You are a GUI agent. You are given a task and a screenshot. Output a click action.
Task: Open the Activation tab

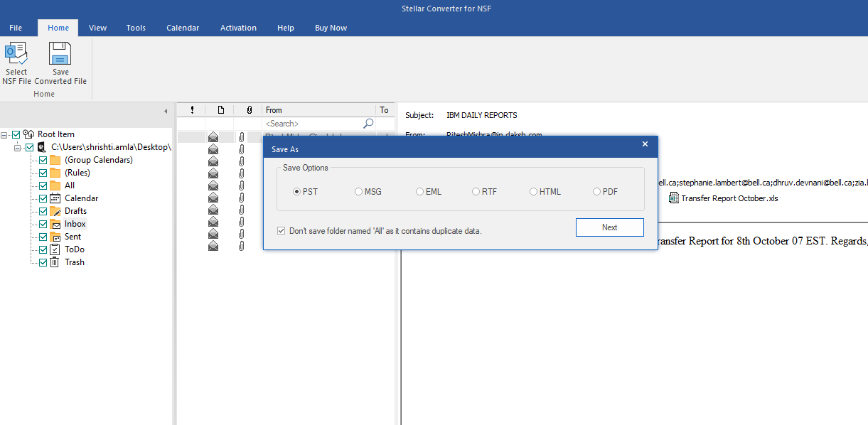tap(238, 28)
